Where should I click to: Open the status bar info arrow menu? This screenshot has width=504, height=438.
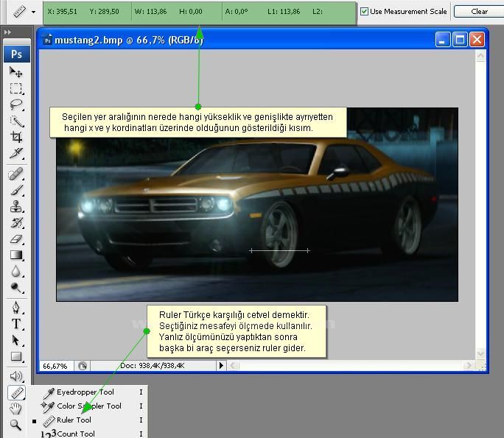pos(221,365)
